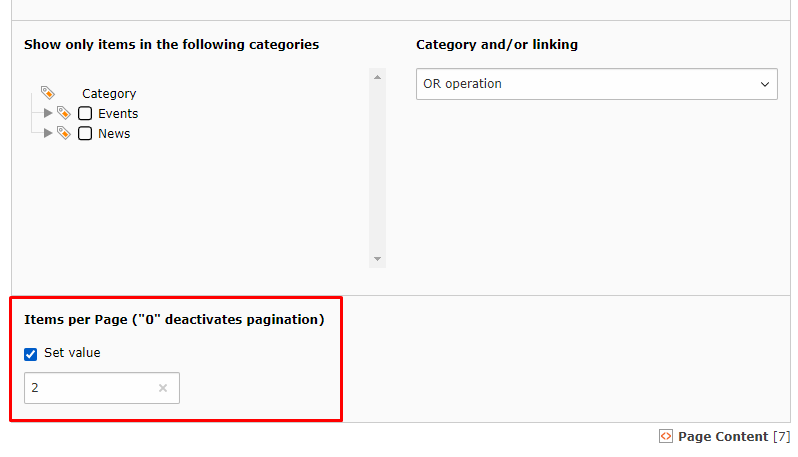The width and height of the screenshot is (798, 457).
Task: Click the category list scroll-down arrow
Action: 377,259
